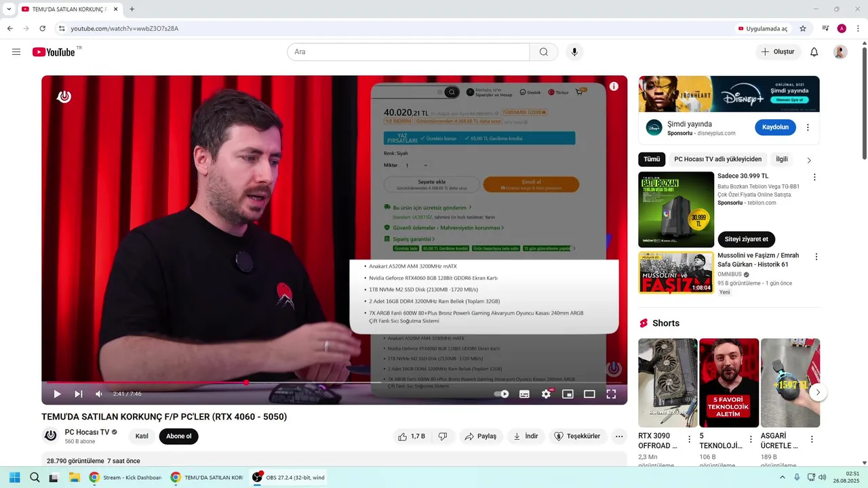This screenshot has width=868, height=488.
Task: Bookmark this page with star icon
Action: pos(803,28)
